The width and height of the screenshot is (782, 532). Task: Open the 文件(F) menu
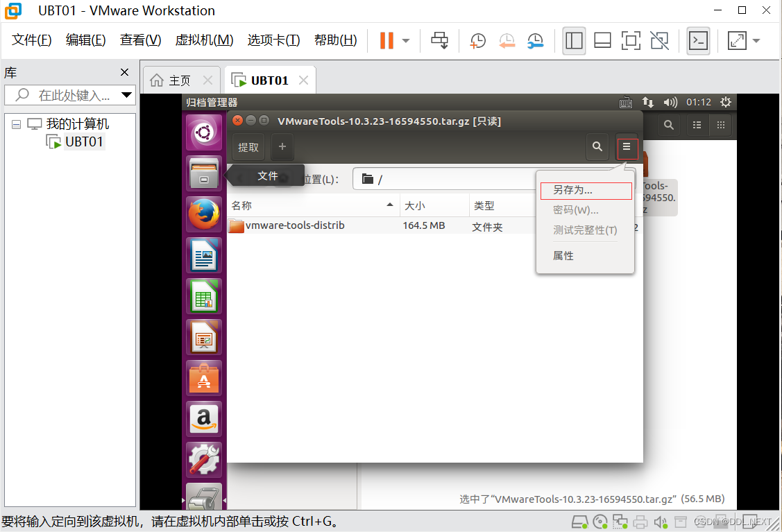(x=31, y=40)
